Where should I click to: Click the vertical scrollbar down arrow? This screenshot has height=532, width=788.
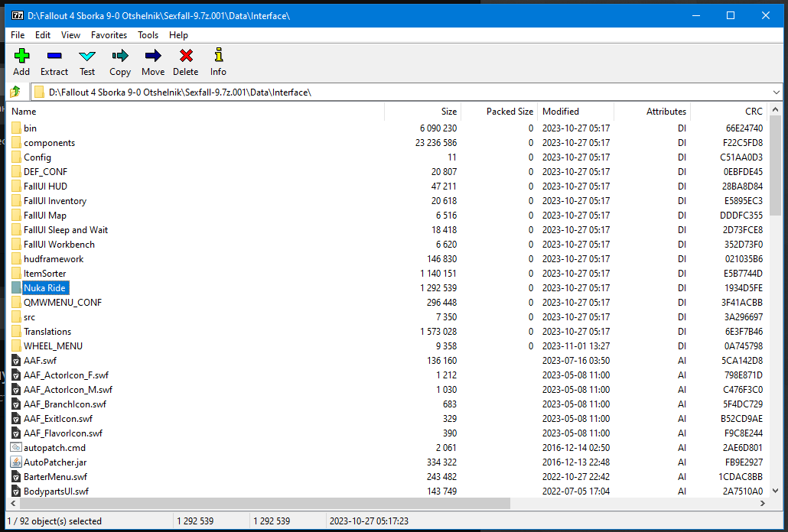(x=775, y=491)
